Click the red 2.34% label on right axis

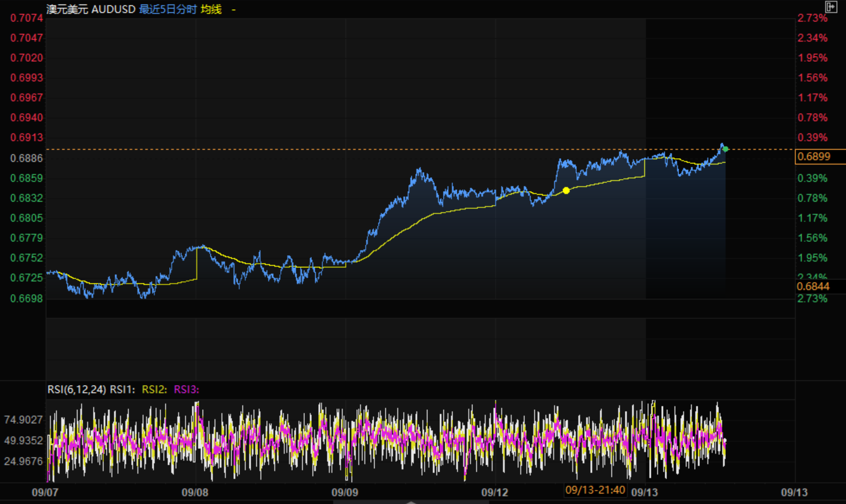813,38
